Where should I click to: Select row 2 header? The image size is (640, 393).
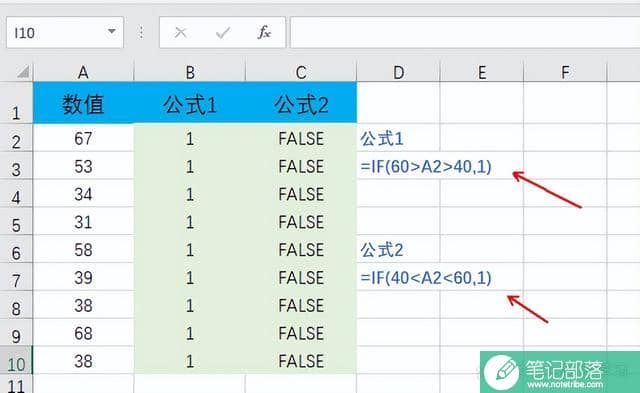pyautogui.click(x=16, y=138)
